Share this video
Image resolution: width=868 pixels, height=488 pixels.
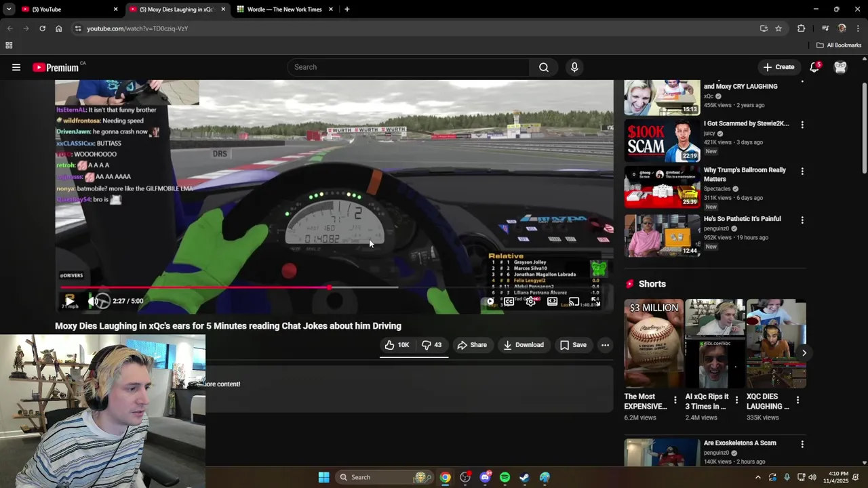tap(472, 345)
